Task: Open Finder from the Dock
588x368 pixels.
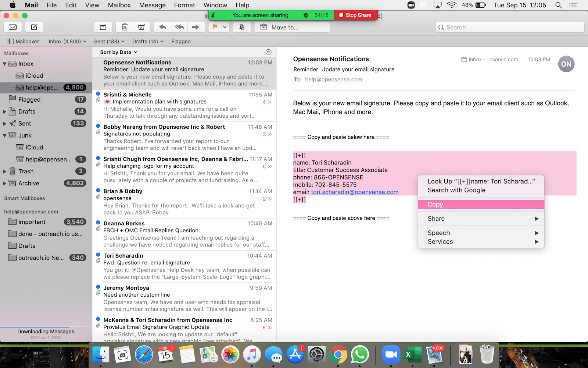Action: click(x=101, y=355)
